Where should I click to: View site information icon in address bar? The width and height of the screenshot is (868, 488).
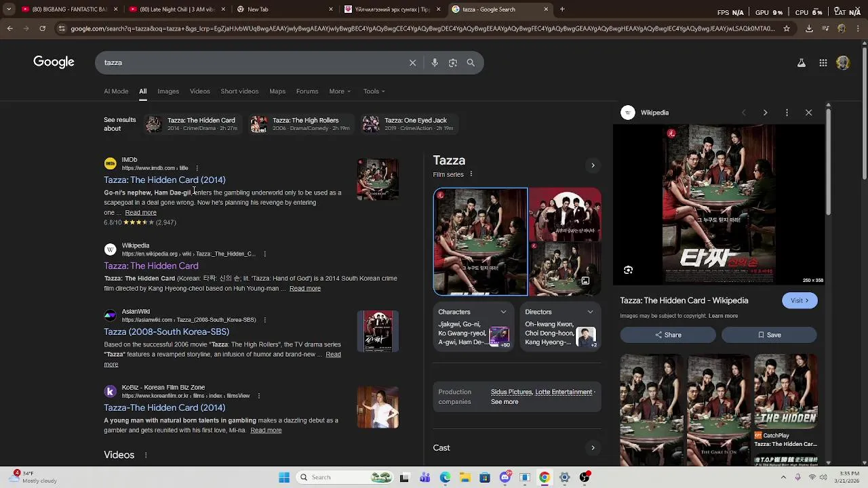pos(62,28)
